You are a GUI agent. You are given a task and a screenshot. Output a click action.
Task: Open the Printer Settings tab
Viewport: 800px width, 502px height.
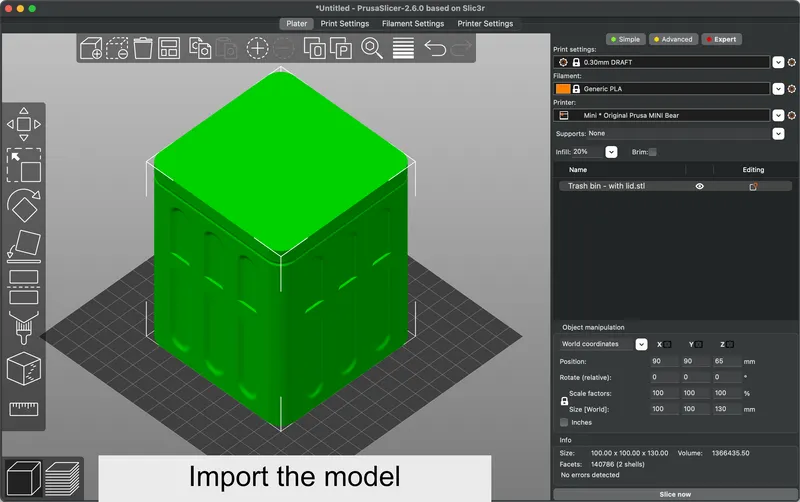tap(485, 24)
